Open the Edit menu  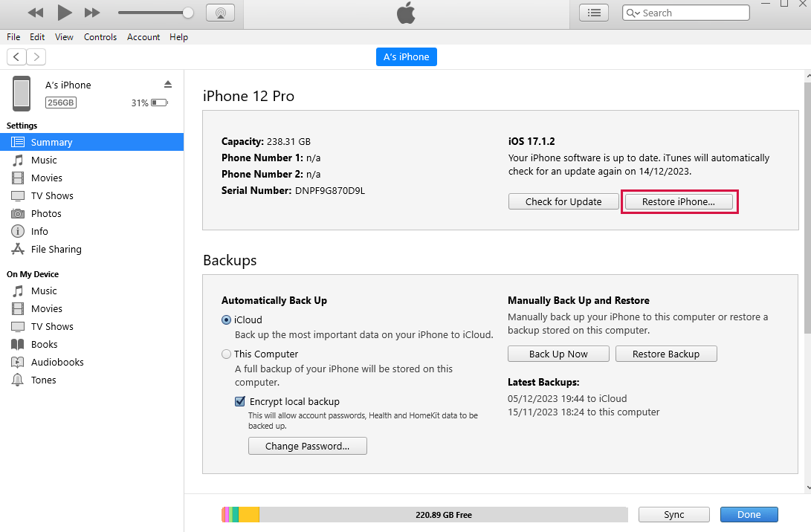pyautogui.click(x=37, y=37)
